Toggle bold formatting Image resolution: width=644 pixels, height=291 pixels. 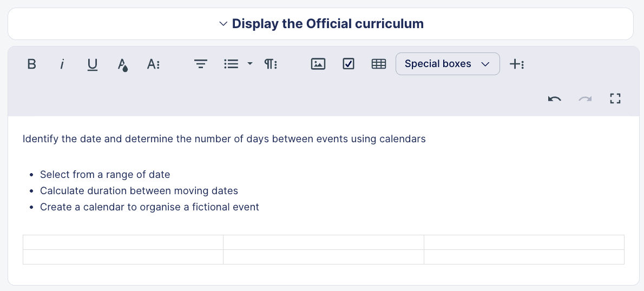[32, 64]
